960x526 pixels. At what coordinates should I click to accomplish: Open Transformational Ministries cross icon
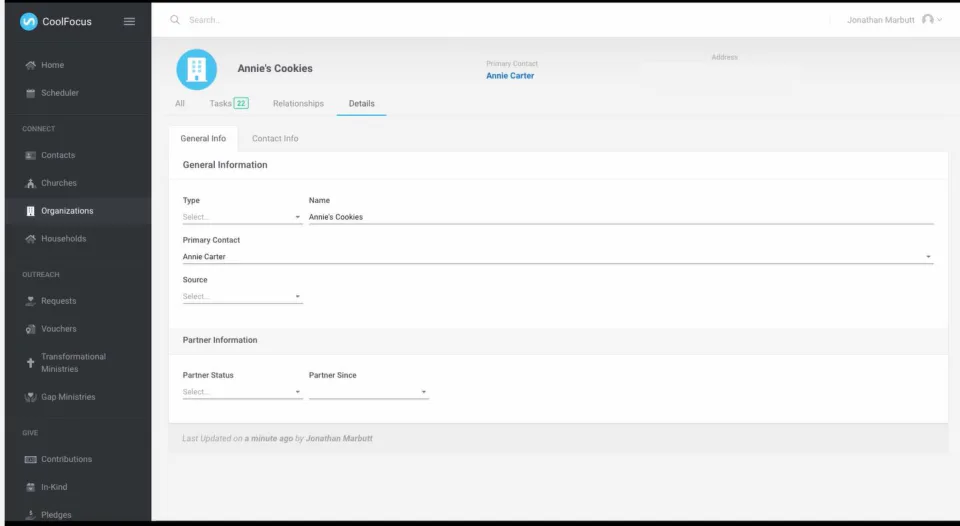[x=30, y=363]
